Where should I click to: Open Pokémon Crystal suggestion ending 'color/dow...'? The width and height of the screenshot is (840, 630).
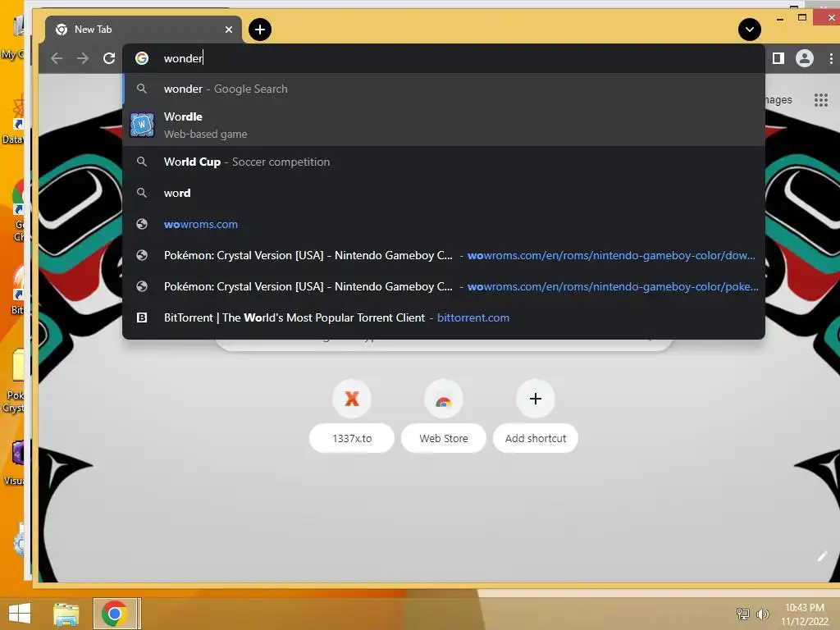(x=444, y=256)
